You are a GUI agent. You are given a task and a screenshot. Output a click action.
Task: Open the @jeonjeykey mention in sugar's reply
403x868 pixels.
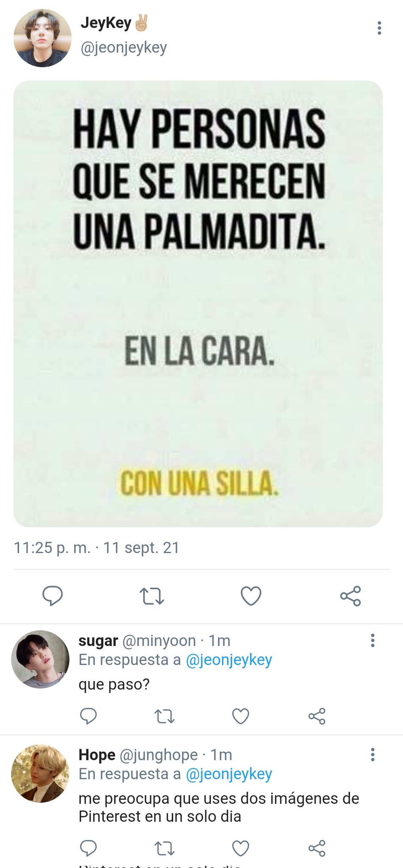click(229, 660)
